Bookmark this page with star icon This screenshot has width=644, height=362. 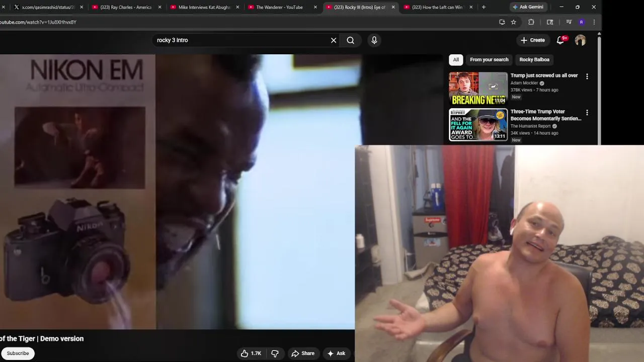pyautogui.click(x=513, y=22)
